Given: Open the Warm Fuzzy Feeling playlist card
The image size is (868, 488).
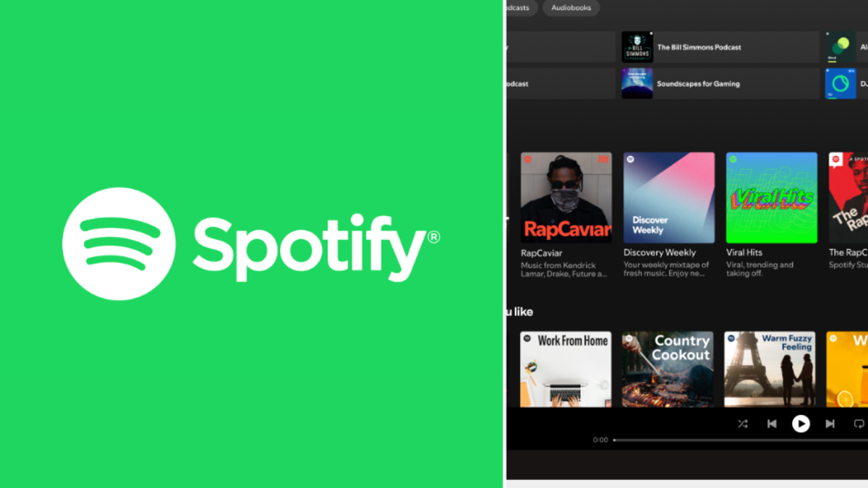Looking at the screenshot, I should pyautogui.click(x=770, y=369).
